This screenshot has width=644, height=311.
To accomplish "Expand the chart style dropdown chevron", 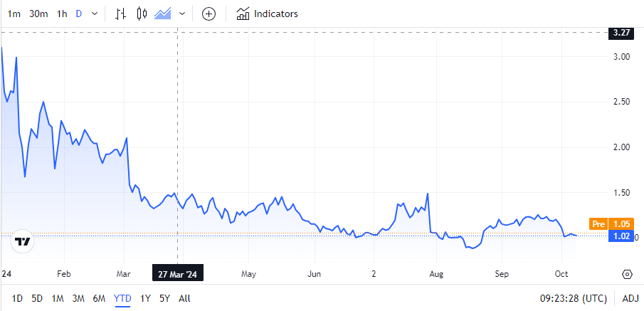I will [x=183, y=14].
